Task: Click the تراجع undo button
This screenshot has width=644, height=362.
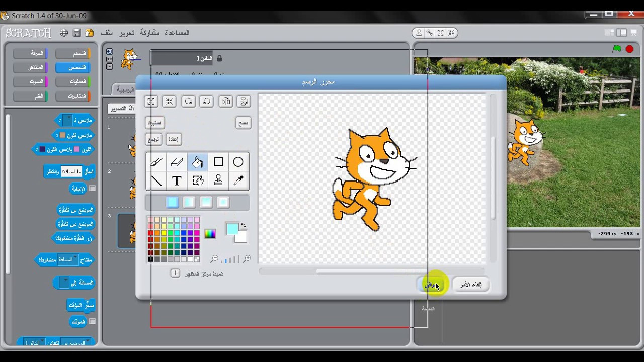Action: [x=153, y=139]
